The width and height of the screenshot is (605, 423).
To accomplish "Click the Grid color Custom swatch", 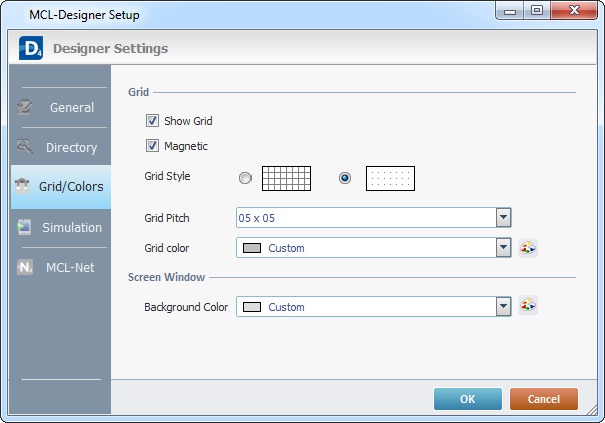I will click(252, 248).
